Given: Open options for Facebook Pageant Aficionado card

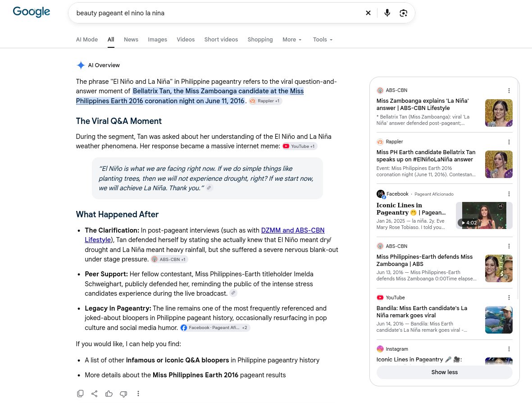Looking at the screenshot, I should pyautogui.click(x=509, y=194).
